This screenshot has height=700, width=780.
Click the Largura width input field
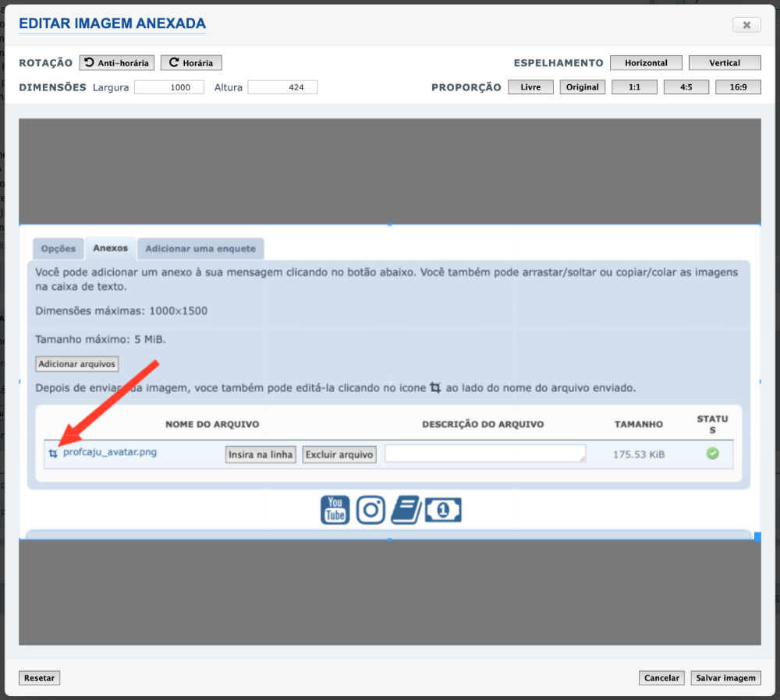169,87
